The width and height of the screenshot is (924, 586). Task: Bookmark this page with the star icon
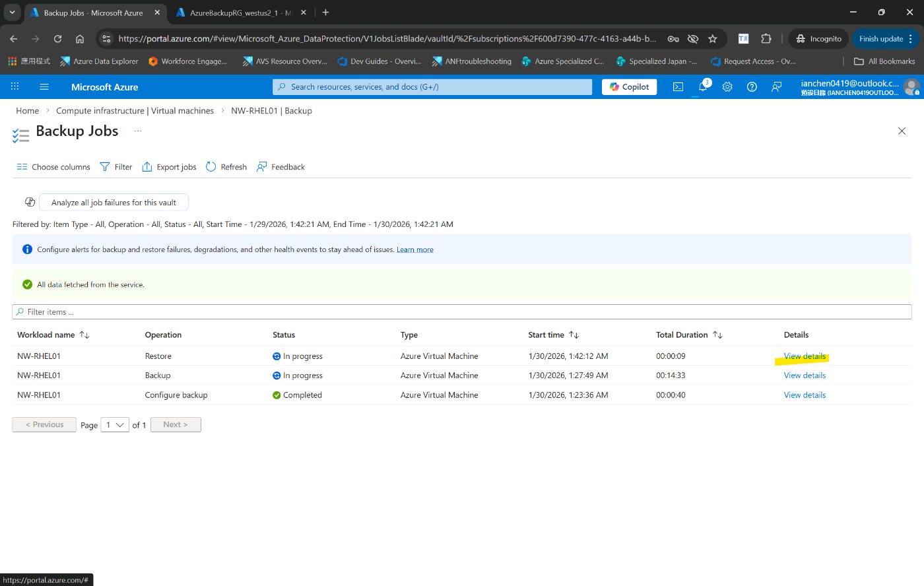click(x=713, y=39)
